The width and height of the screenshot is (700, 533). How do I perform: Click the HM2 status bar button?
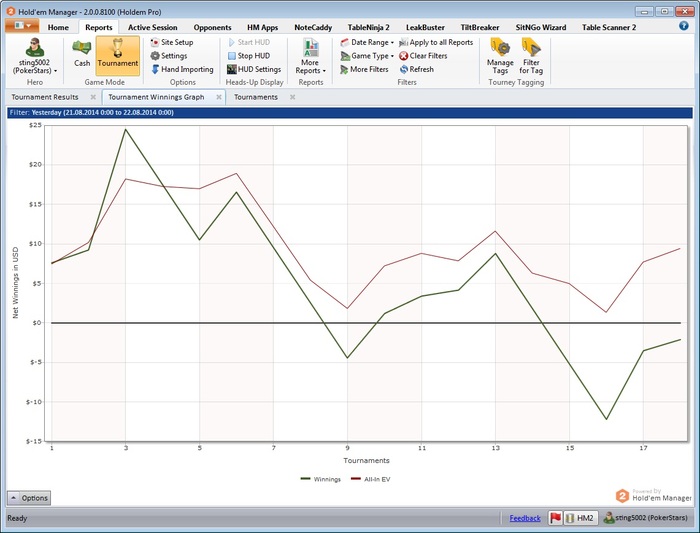point(580,518)
